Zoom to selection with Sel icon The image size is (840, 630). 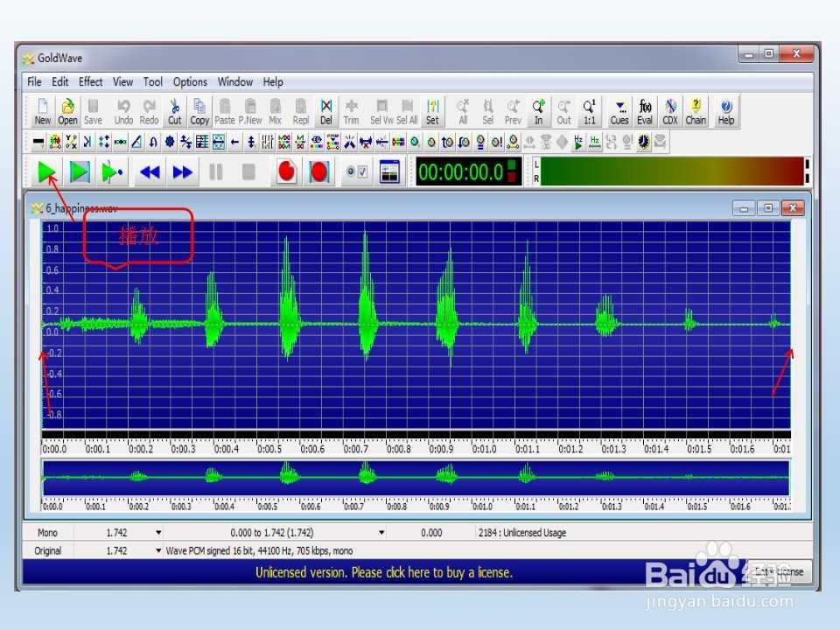tap(488, 112)
